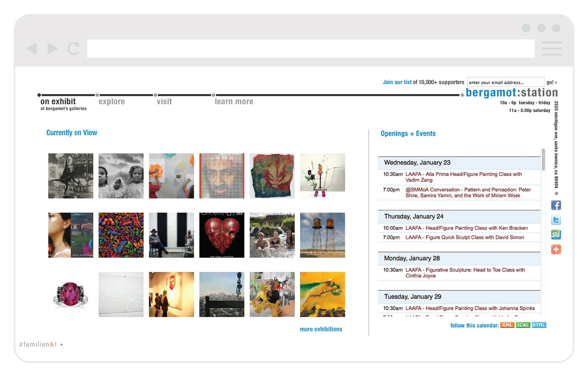Open the 'learn more' navigation tab
The image size is (588, 377).
coord(234,102)
